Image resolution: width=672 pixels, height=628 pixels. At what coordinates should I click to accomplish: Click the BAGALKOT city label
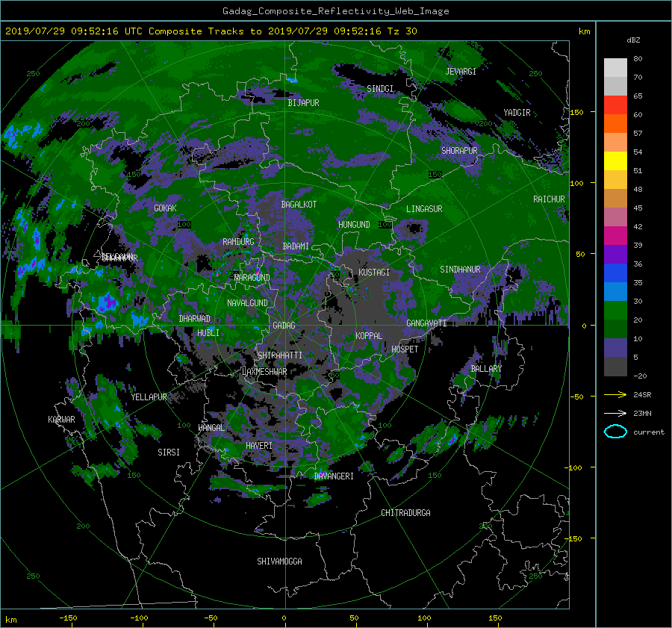299,205
